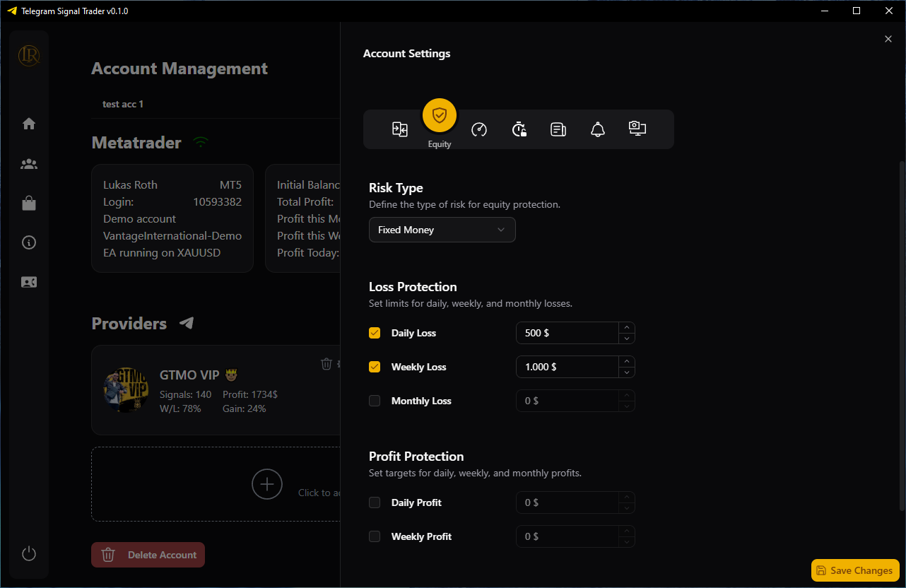Viewport: 906px width, 588px height.
Task: Go to Home in the sidebar
Action: [29, 124]
